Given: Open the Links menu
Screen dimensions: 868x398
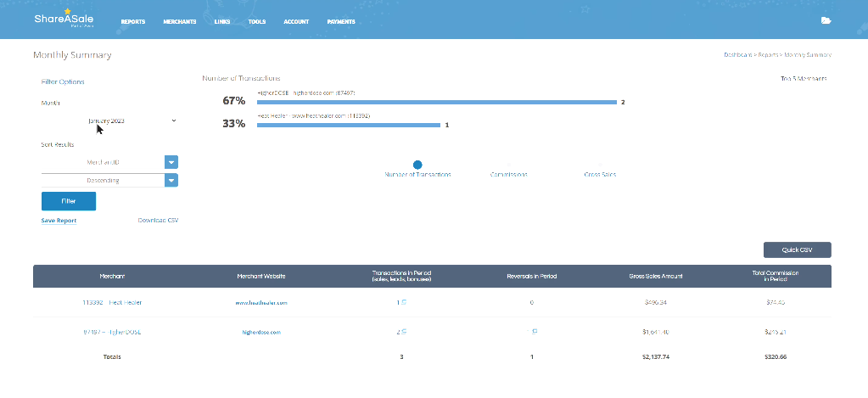Looking at the screenshot, I should [222, 22].
